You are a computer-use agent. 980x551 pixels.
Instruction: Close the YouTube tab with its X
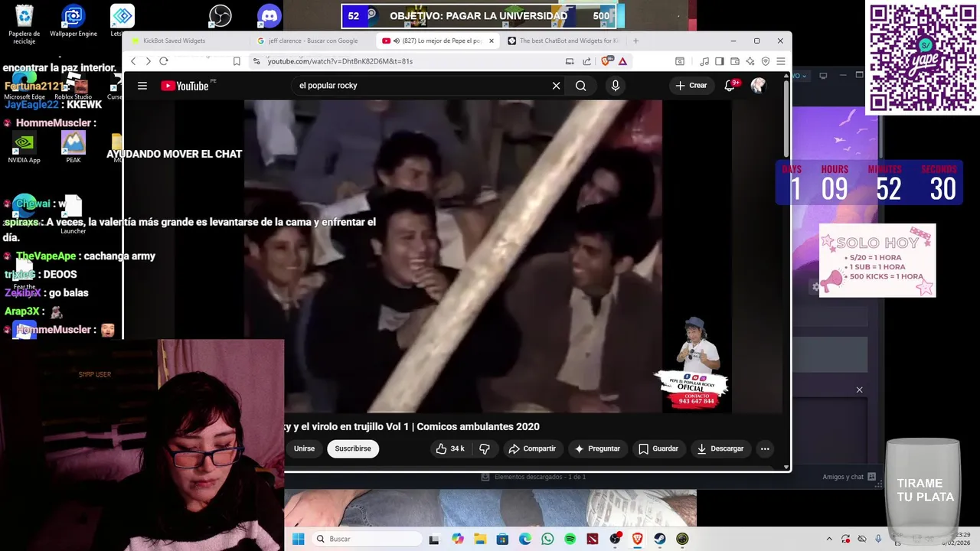[492, 41]
